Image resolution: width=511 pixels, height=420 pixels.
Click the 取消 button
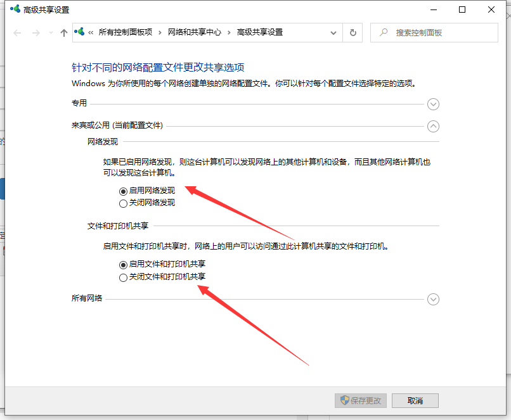(x=415, y=400)
